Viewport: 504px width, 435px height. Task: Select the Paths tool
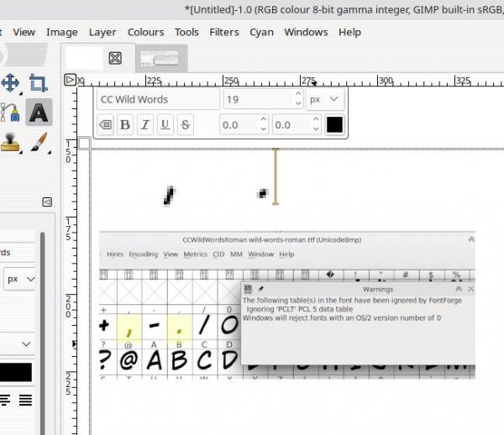point(9,113)
